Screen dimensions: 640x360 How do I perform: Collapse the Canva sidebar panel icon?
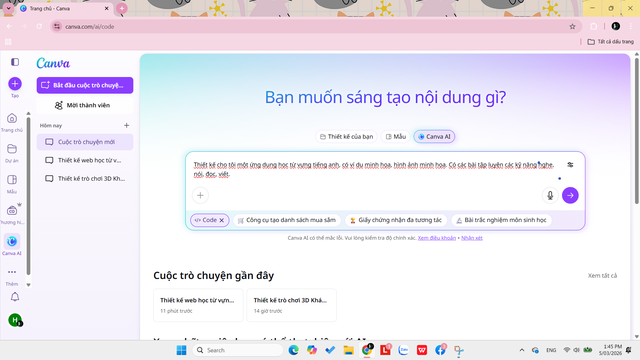[15, 62]
